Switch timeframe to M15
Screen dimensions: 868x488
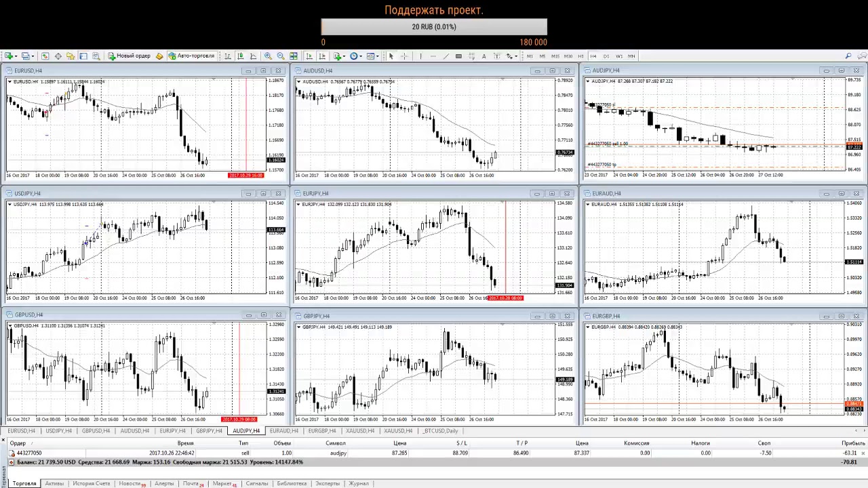pos(555,56)
